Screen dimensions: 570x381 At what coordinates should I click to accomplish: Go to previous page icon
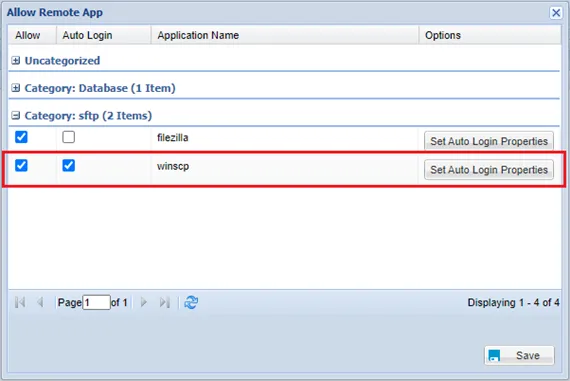click(40, 302)
